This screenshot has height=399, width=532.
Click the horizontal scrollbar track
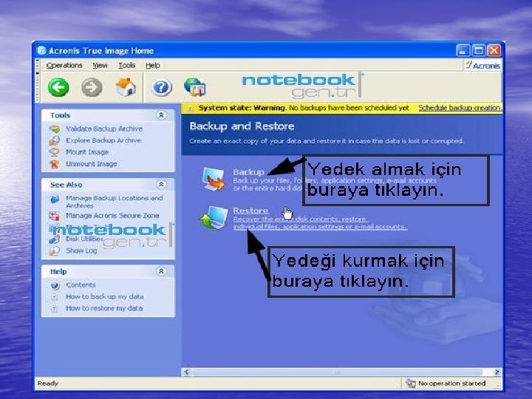(342, 372)
